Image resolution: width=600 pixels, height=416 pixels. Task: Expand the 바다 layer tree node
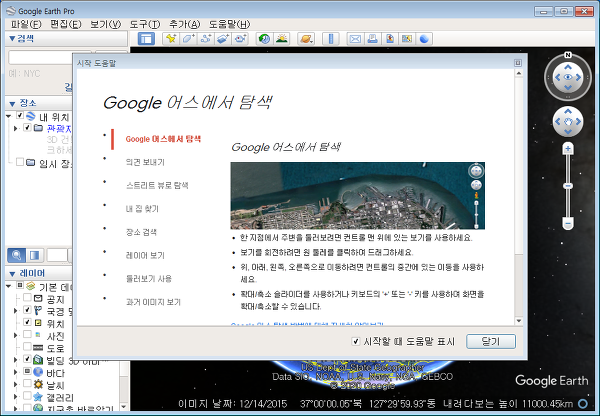click(x=16, y=372)
